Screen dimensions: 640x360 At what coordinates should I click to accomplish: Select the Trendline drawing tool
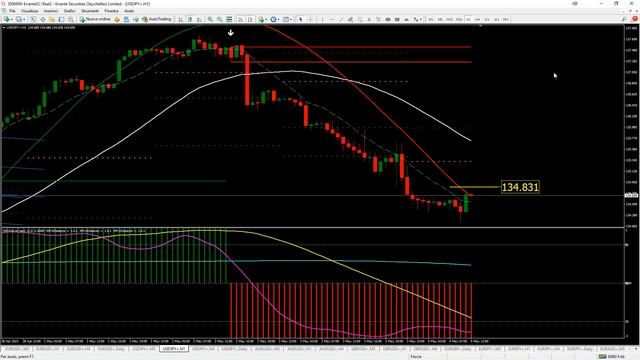[x=341, y=19]
